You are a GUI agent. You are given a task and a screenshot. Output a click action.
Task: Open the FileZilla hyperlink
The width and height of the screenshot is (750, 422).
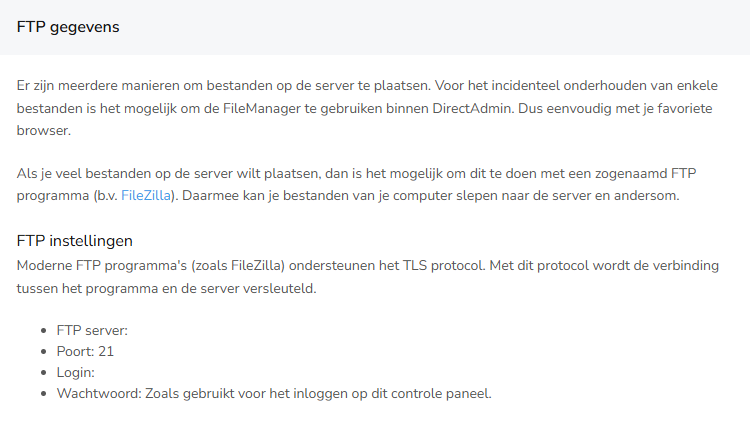coord(145,196)
